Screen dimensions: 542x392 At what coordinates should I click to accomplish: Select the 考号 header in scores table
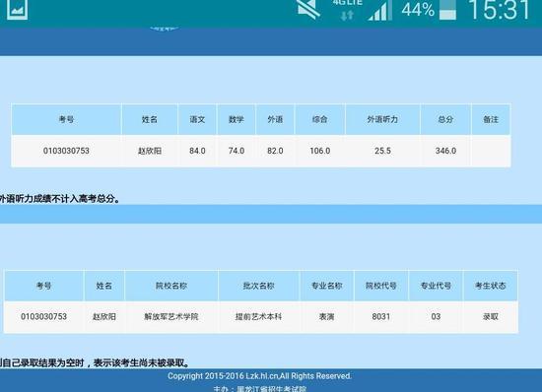click(x=66, y=119)
